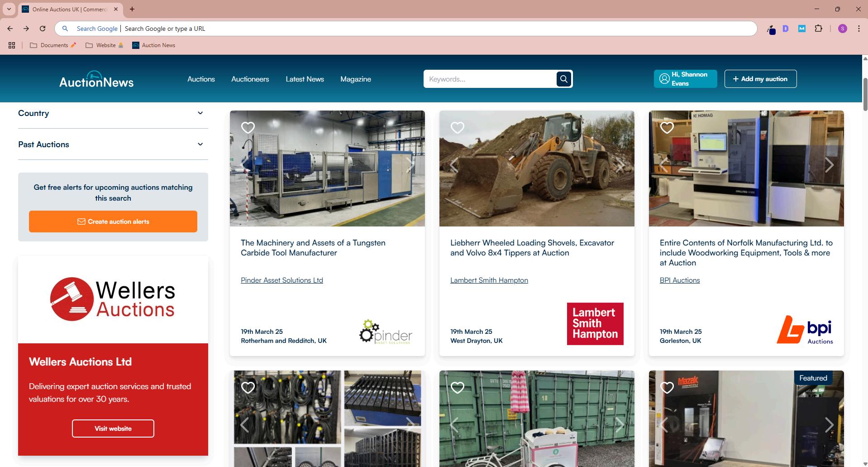The image size is (868, 467).
Task: Open BPI Auctions auctioneer link
Action: [680, 280]
